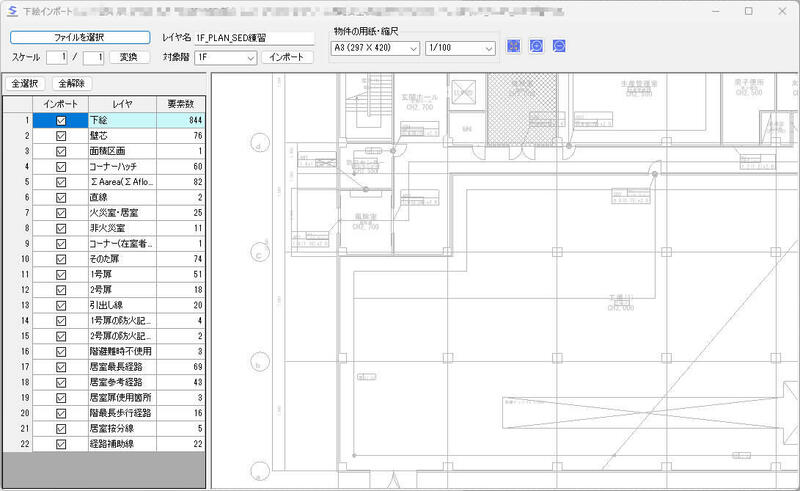The image size is (800, 491).
Task: Click element count 844 for 下絵
Action: 181,120
